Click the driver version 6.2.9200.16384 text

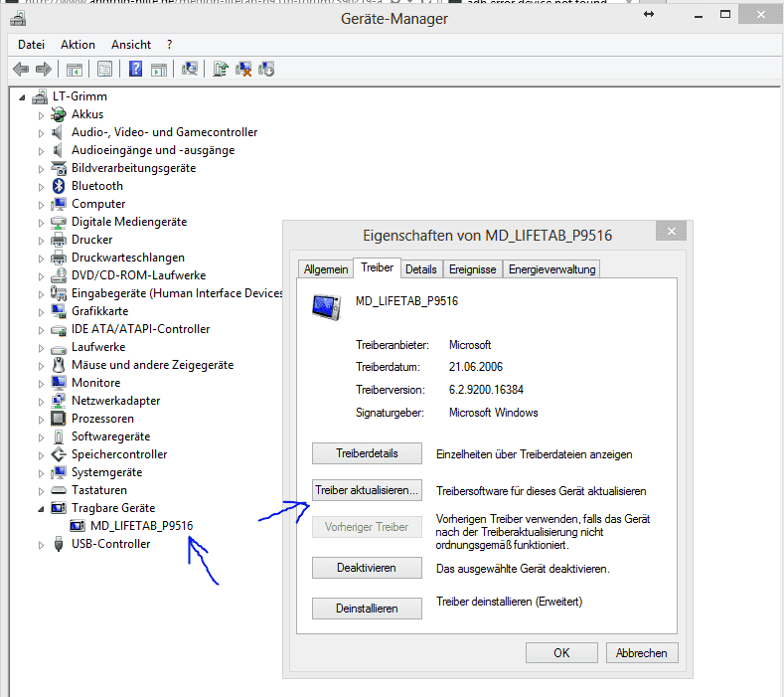coord(486,390)
